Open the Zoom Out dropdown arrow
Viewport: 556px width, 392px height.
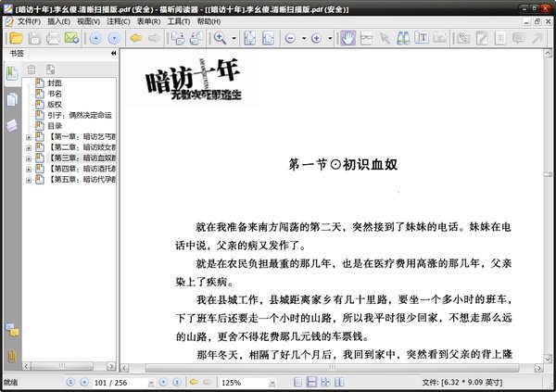coord(304,38)
